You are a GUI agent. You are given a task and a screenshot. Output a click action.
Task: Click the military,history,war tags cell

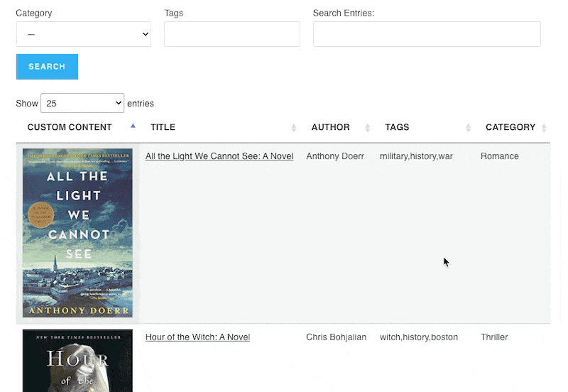(x=416, y=156)
